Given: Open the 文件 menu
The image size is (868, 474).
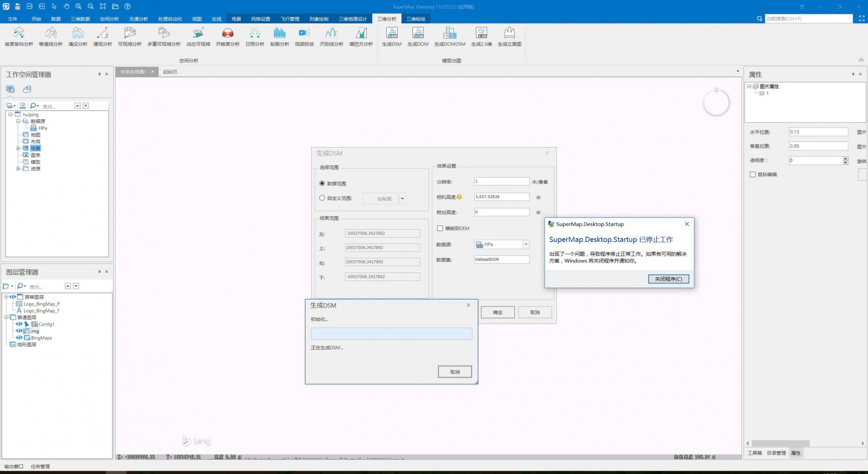Looking at the screenshot, I should (13, 19).
